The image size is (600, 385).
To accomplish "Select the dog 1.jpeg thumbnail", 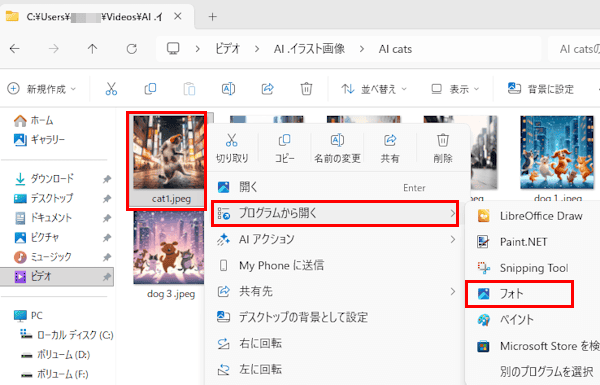I will (557, 152).
